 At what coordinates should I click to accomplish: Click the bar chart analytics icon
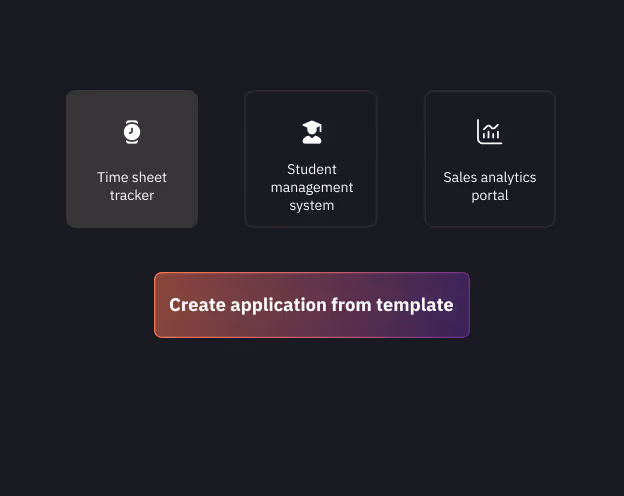489,132
